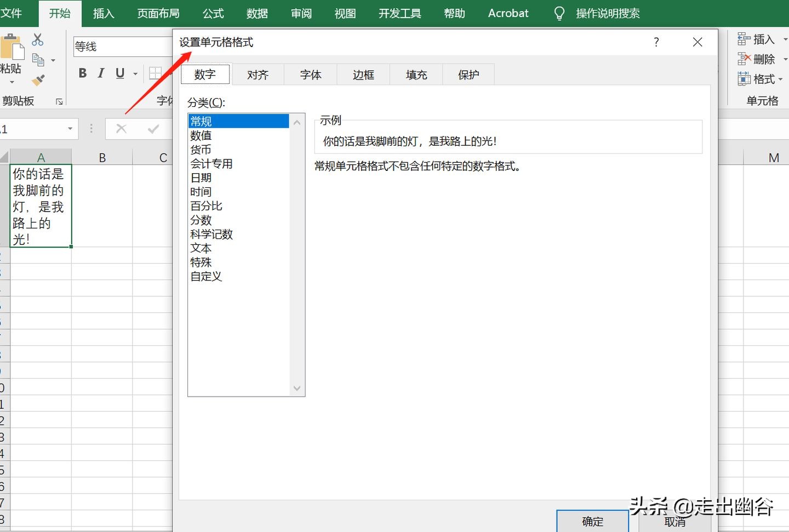Click the select-all corner triangle
The height and width of the screenshot is (532, 789).
[4, 157]
